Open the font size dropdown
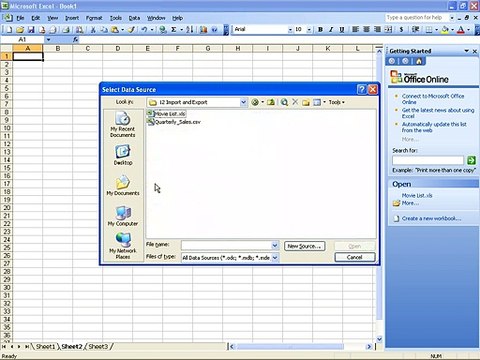Image resolution: width=480 pixels, height=360 pixels. click(309, 30)
